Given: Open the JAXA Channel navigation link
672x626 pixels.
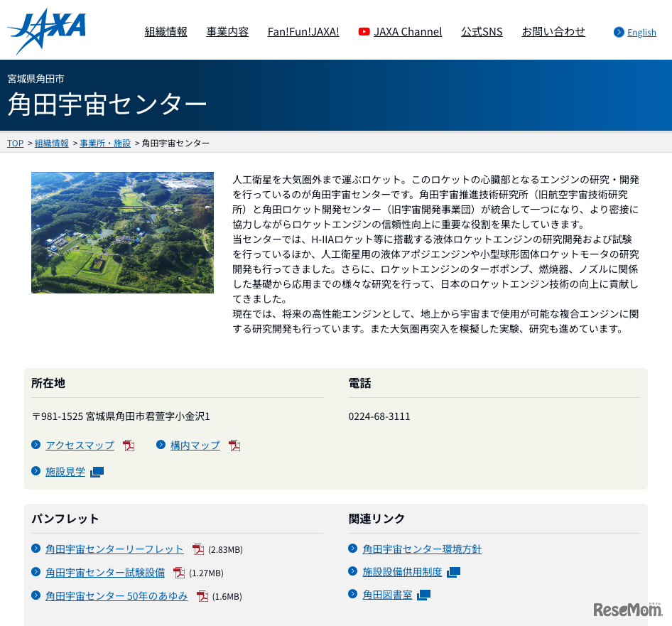Looking at the screenshot, I should point(408,32).
